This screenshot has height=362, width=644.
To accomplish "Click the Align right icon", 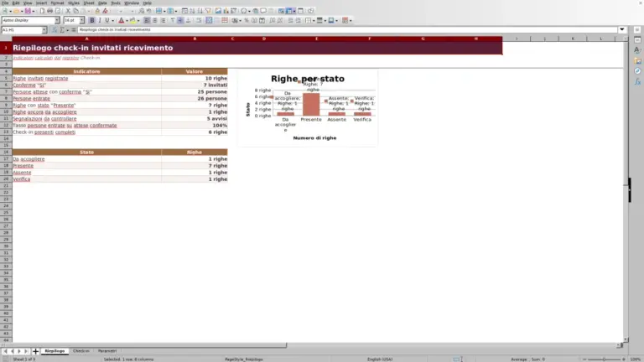I will tap(163, 20).
